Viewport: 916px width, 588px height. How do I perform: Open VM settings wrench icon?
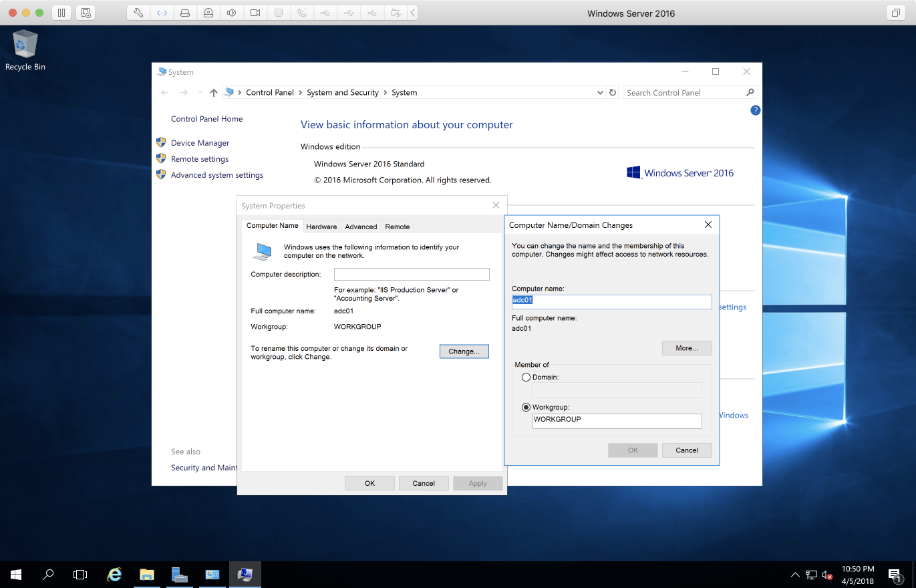pos(138,13)
